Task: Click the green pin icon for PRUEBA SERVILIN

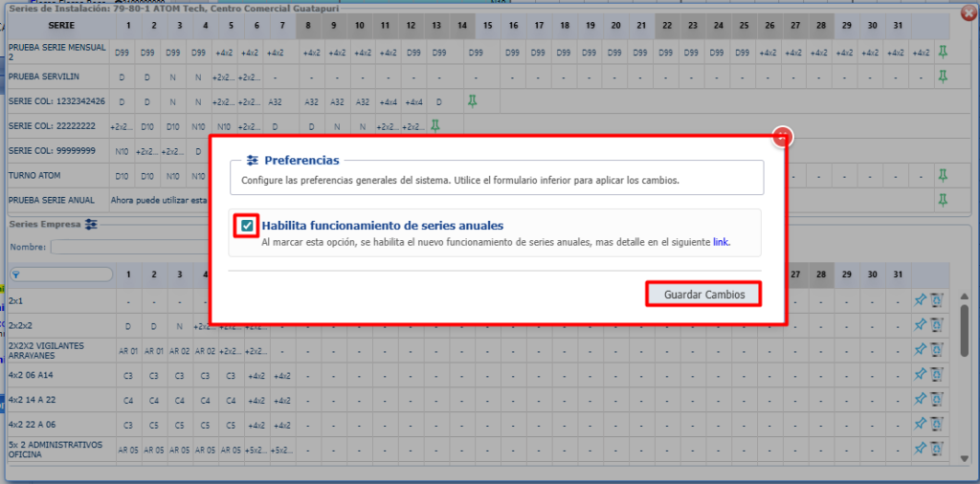Action: (x=943, y=76)
